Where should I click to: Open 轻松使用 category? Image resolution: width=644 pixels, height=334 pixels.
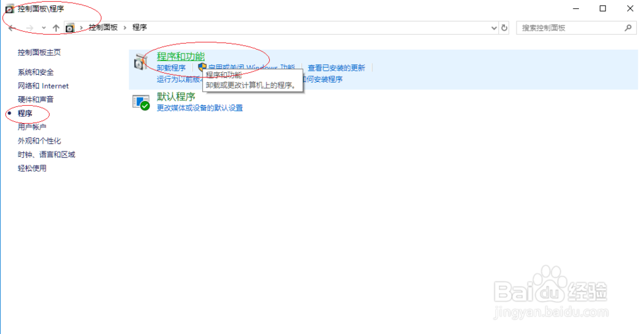click(32, 168)
